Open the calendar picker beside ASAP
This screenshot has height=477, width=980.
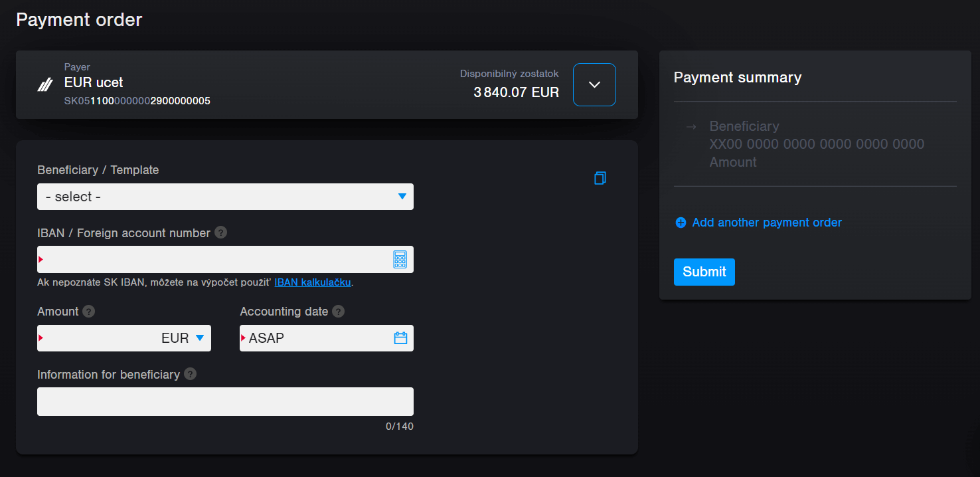(x=400, y=337)
